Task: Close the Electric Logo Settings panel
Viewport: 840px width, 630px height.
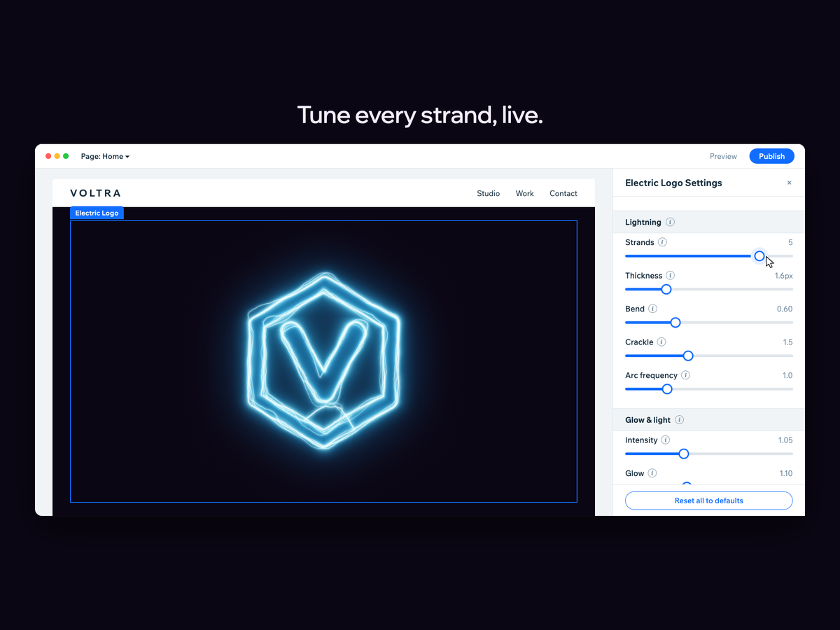Action: [789, 183]
